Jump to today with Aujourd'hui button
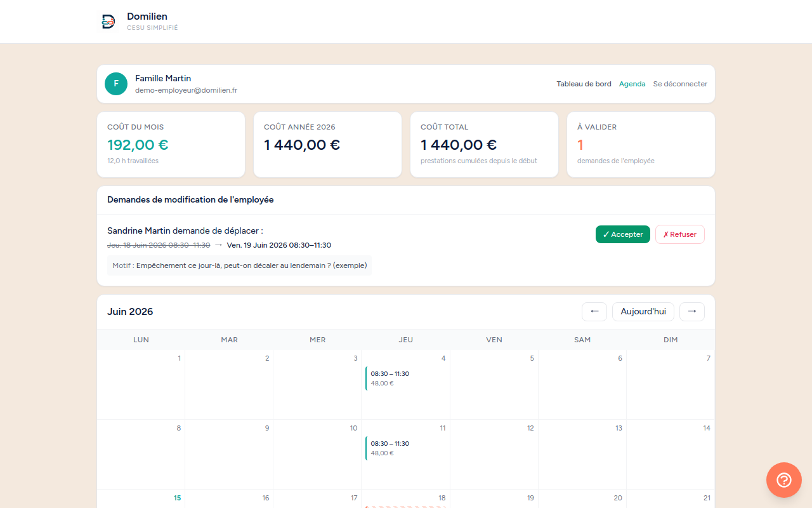Image resolution: width=812 pixels, height=508 pixels. coord(643,312)
